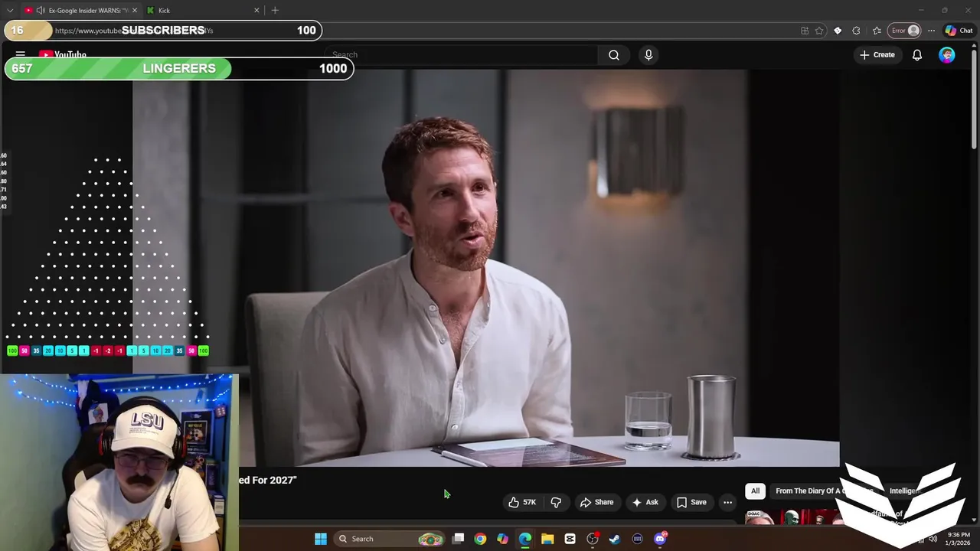Start voice search with the microphone icon
The width and height of the screenshot is (980, 551).
(648, 55)
